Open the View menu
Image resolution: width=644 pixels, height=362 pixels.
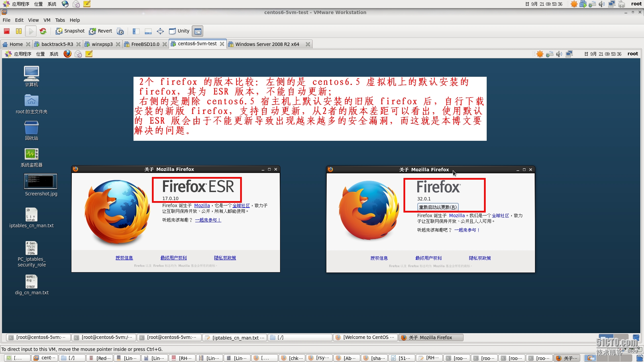[x=33, y=20]
